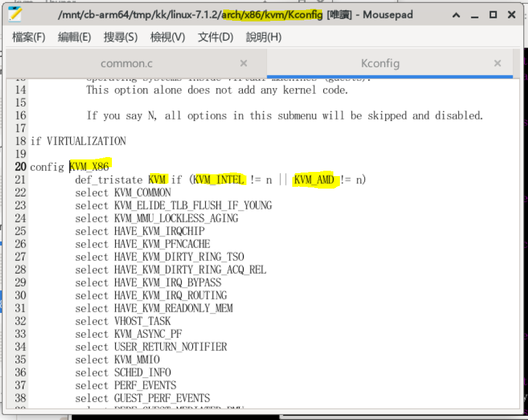Place cursor on 'if VIRTUALIZATION' line
The height and width of the screenshot is (420, 528).
[x=78, y=141]
